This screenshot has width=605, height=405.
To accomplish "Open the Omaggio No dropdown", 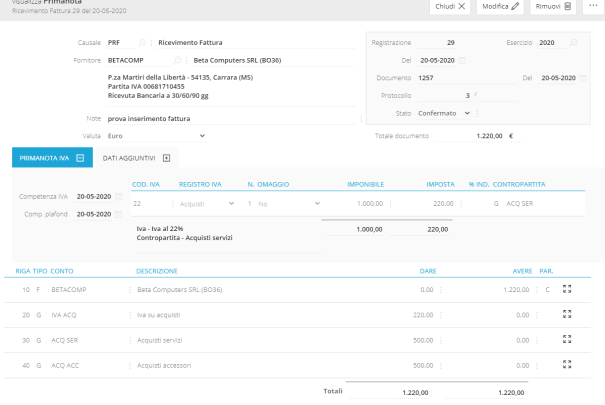I will pos(289,204).
